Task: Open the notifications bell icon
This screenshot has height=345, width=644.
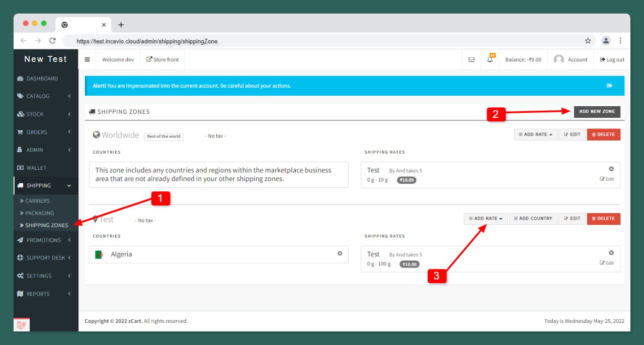Action: pos(490,59)
